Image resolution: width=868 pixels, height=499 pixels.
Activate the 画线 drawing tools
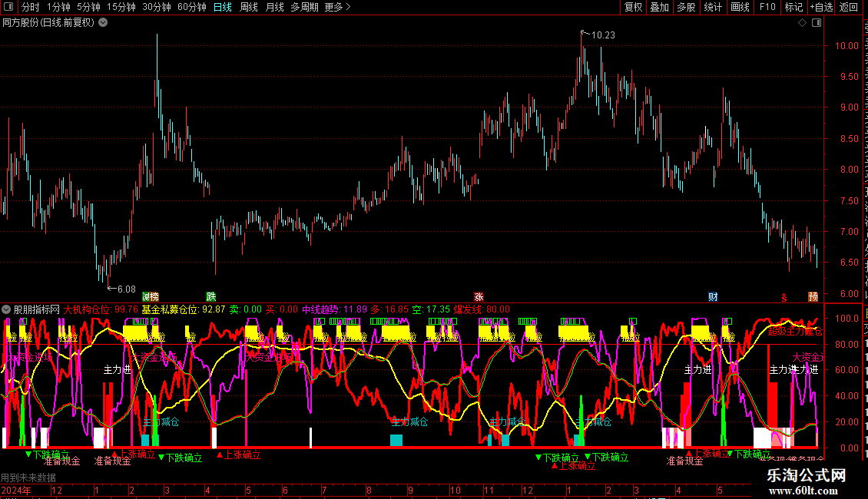pyautogui.click(x=740, y=7)
